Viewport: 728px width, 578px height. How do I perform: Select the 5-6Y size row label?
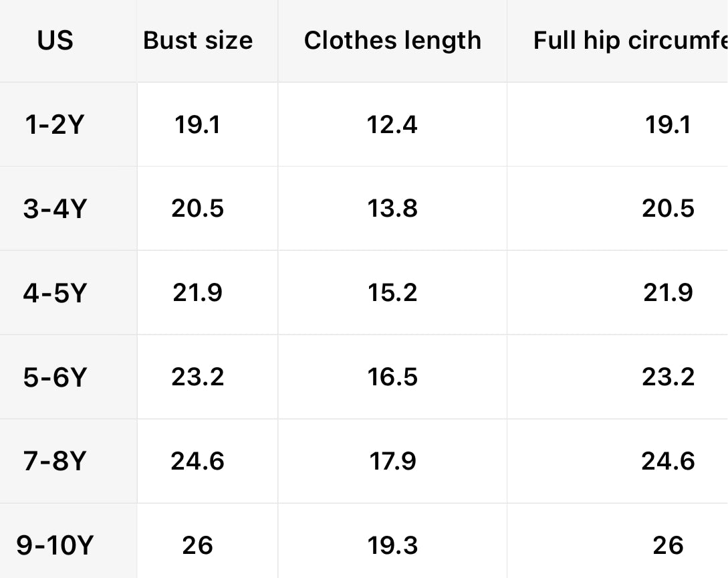click(55, 378)
